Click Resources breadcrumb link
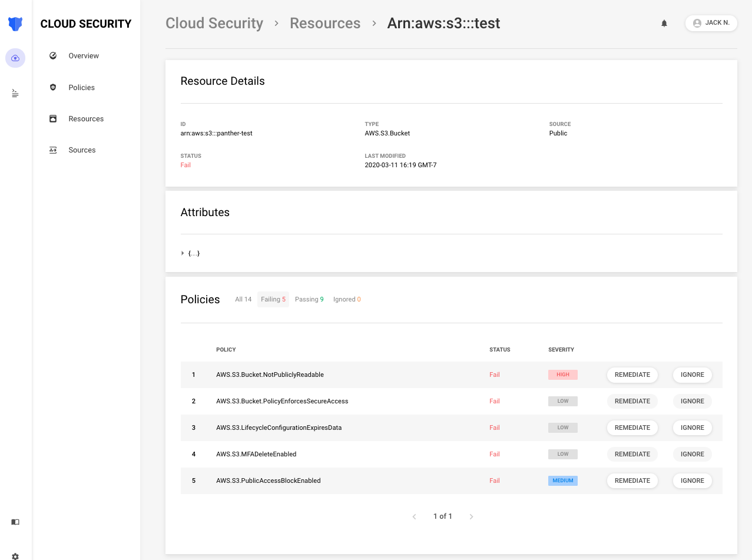Screen dimensions: 752x560 [325, 23]
